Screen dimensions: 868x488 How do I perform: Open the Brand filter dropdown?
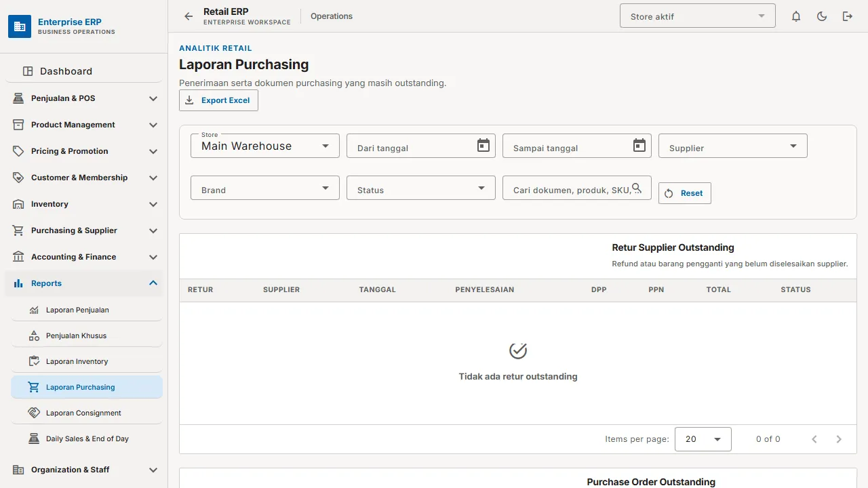pos(265,188)
